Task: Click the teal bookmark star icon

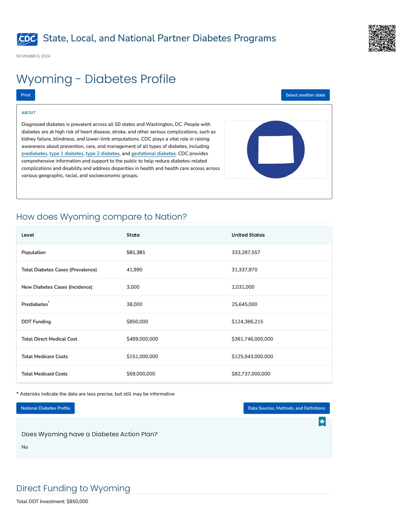Action: click(322, 421)
